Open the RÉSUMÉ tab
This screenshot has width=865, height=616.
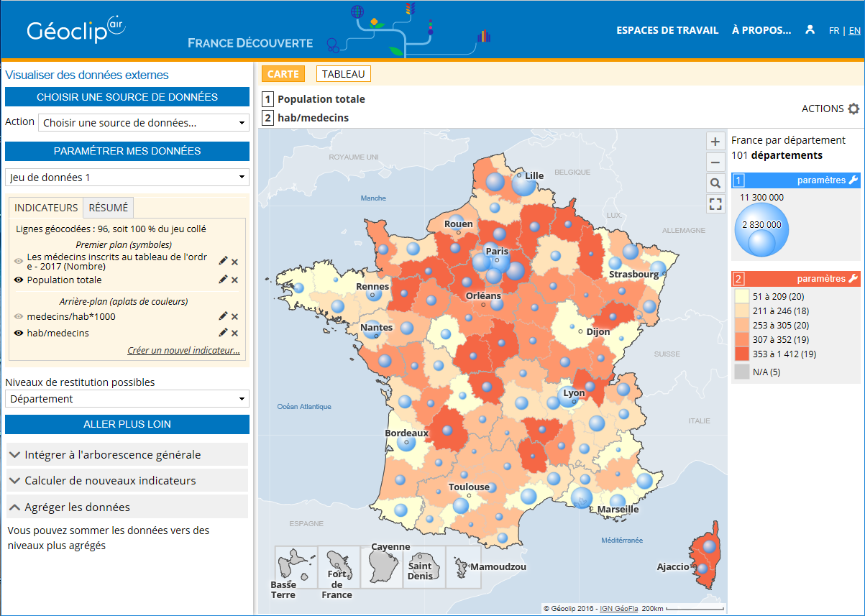pos(108,208)
